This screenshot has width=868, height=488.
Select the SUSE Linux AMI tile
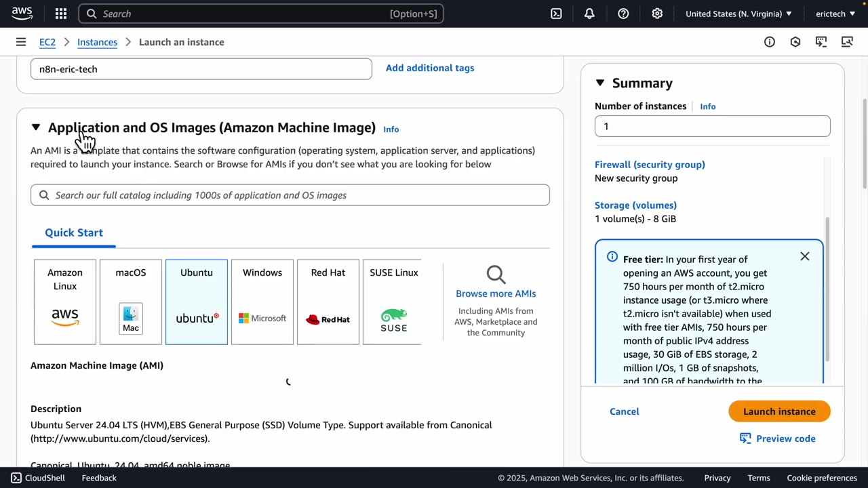(x=393, y=302)
